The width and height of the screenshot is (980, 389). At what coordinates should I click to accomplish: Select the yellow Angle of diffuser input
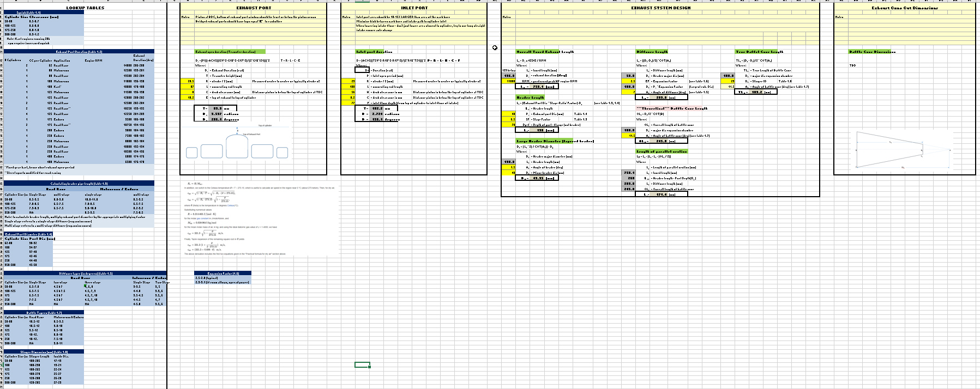(629, 92)
